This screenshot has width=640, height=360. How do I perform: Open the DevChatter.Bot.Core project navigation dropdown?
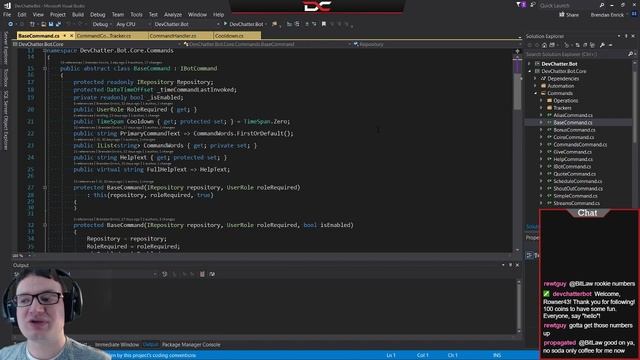pos(97,44)
